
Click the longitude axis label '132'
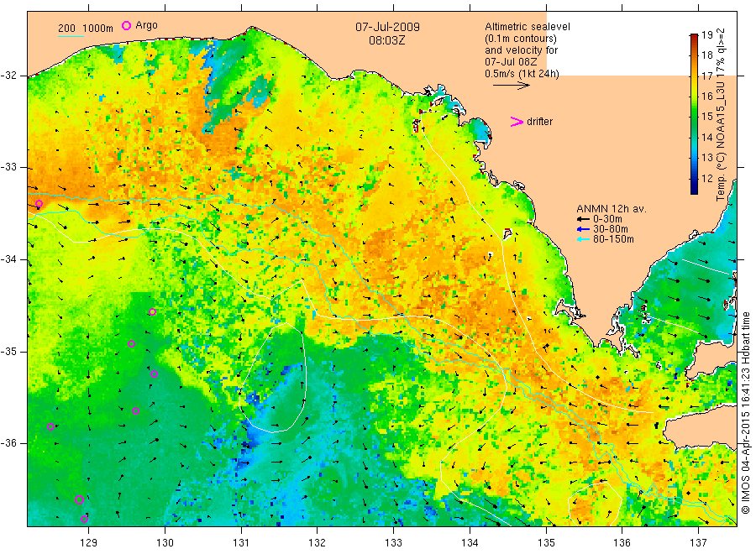(x=318, y=543)
